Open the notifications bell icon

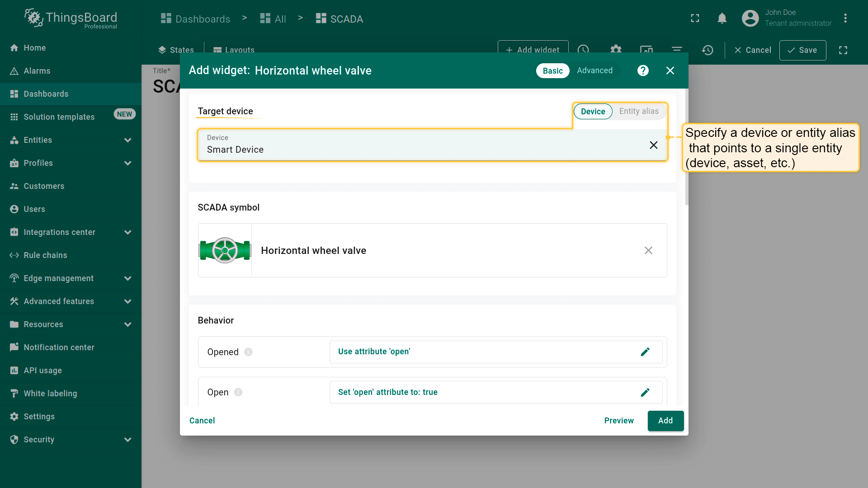(722, 19)
